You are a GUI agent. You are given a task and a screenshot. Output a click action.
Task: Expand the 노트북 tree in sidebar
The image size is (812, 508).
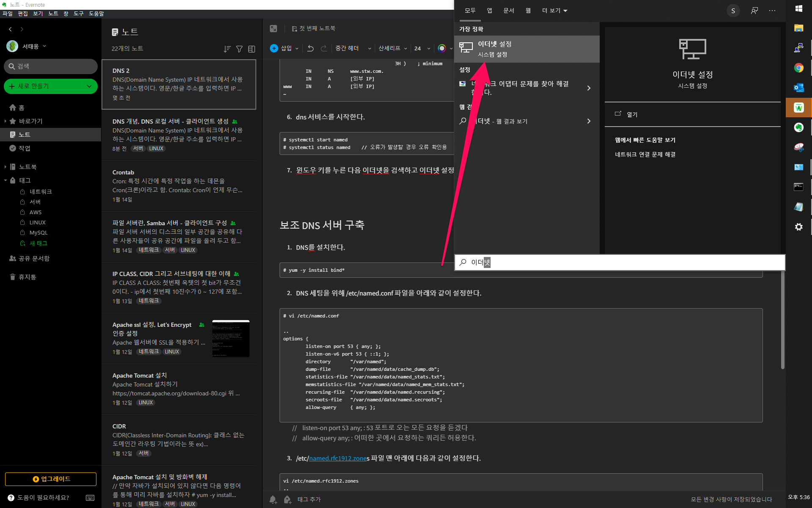tap(5, 167)
